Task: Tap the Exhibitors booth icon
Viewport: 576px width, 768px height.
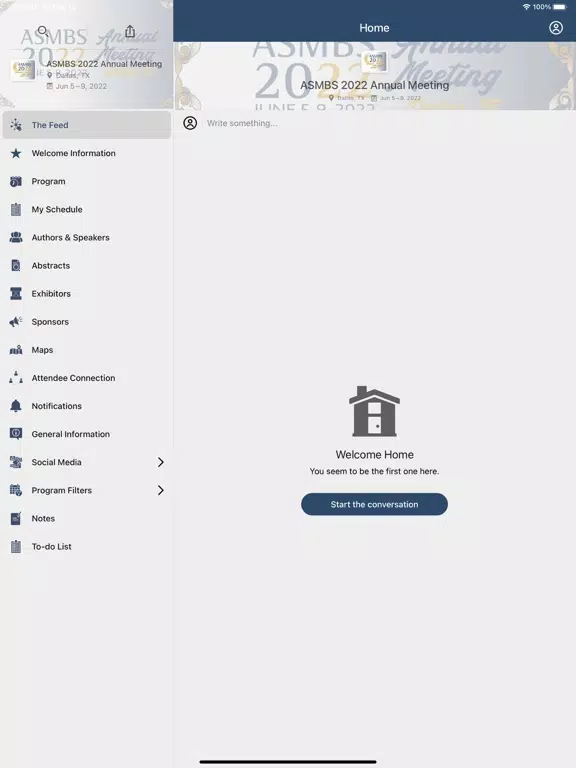Action: 16,293
